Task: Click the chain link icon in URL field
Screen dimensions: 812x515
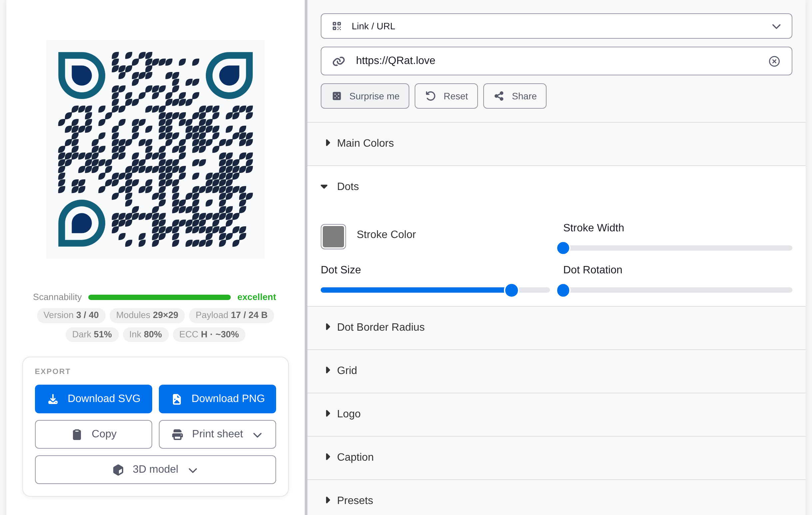Action: coord(339,61)
